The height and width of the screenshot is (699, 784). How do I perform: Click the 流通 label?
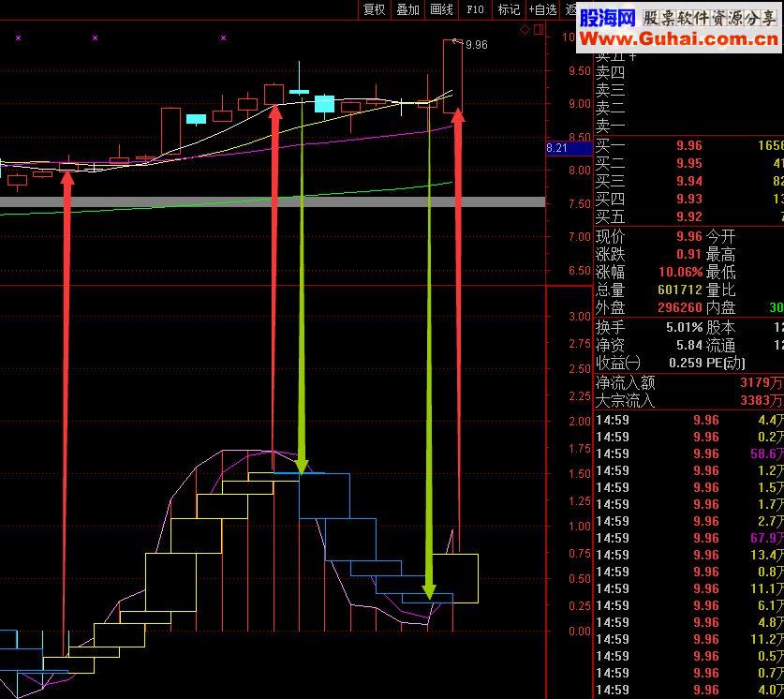click(x=721, y=345)
